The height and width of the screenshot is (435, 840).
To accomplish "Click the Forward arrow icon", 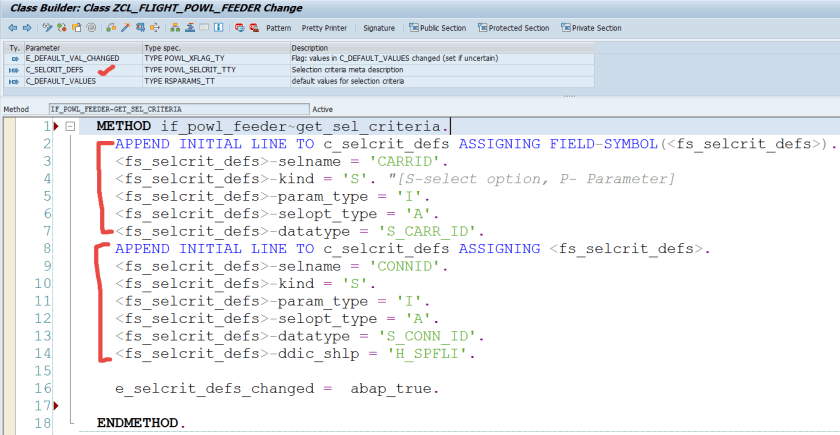I will point(27,28).
